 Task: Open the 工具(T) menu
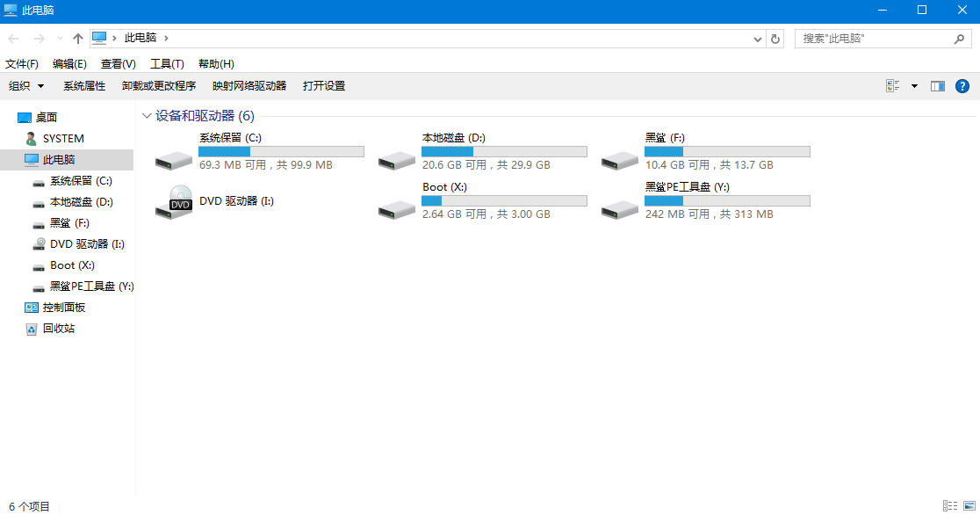[x=167, y=64]
